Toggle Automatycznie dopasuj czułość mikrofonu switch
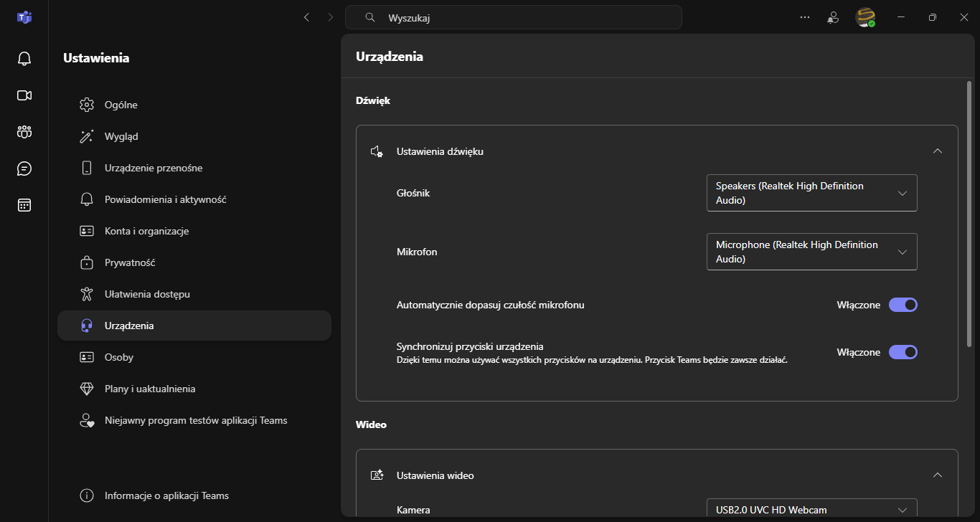Screen dimensions: 980x522 (x=903, y=305)
